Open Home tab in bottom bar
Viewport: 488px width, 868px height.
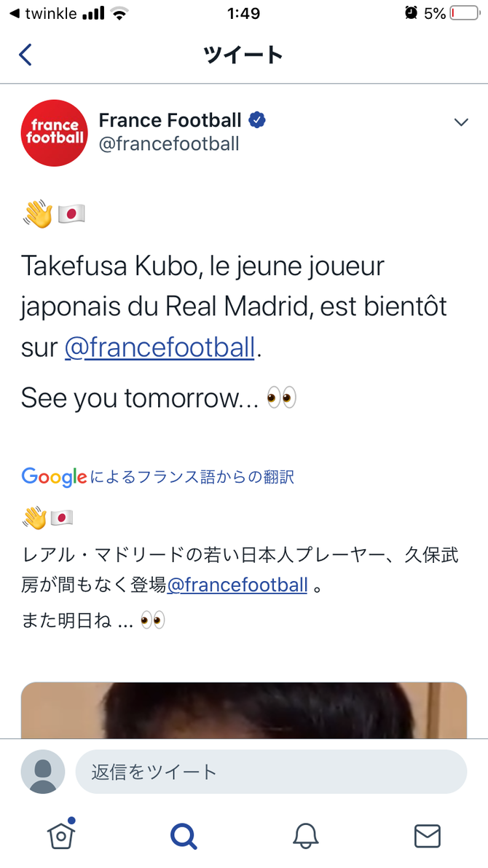pos(61,834)
